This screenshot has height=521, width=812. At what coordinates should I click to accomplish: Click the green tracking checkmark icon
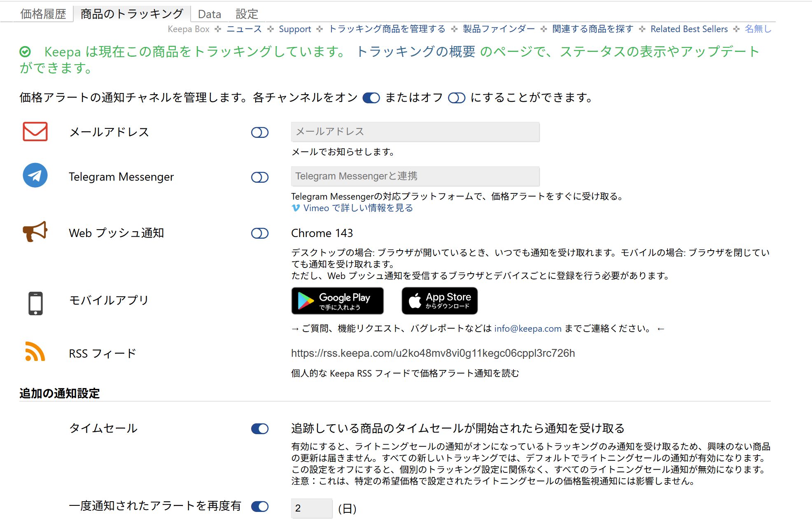click(x=25, y=52)
